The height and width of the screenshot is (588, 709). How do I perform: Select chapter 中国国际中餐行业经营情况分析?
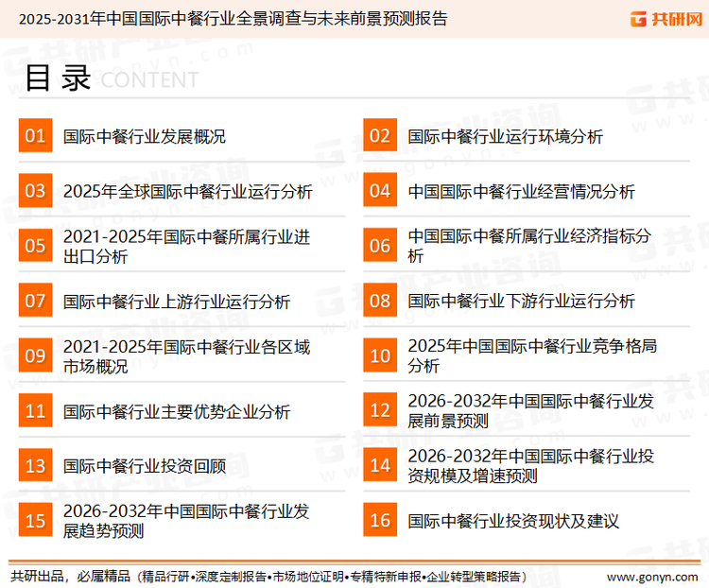tap(521, 191)
